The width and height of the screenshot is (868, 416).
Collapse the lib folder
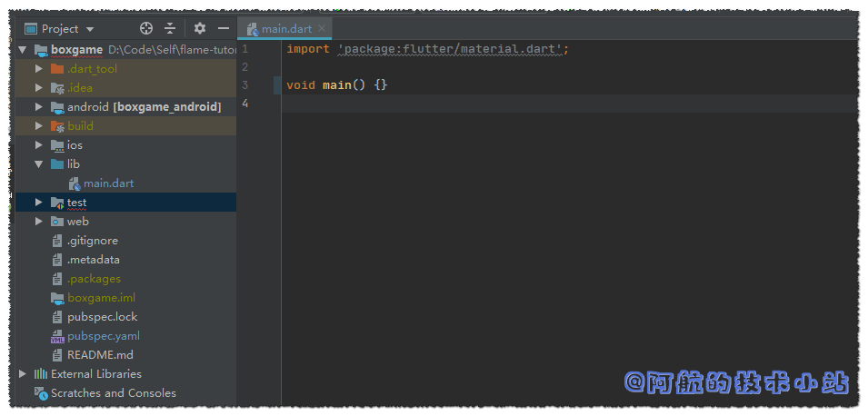click(38, 164)
